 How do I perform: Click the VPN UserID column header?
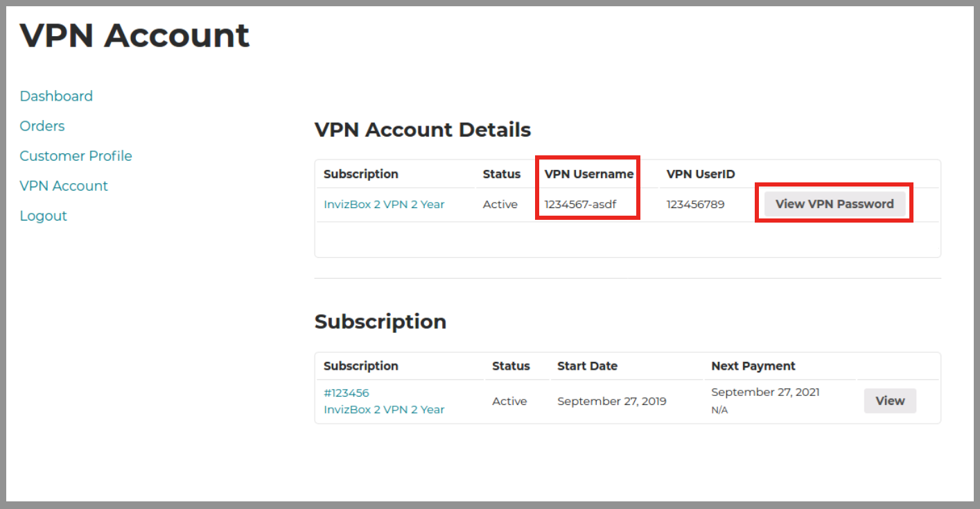[700, 174]
